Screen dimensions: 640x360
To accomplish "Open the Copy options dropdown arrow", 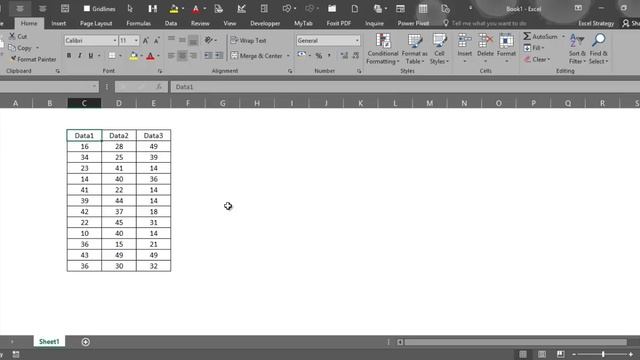I will 38,48.
